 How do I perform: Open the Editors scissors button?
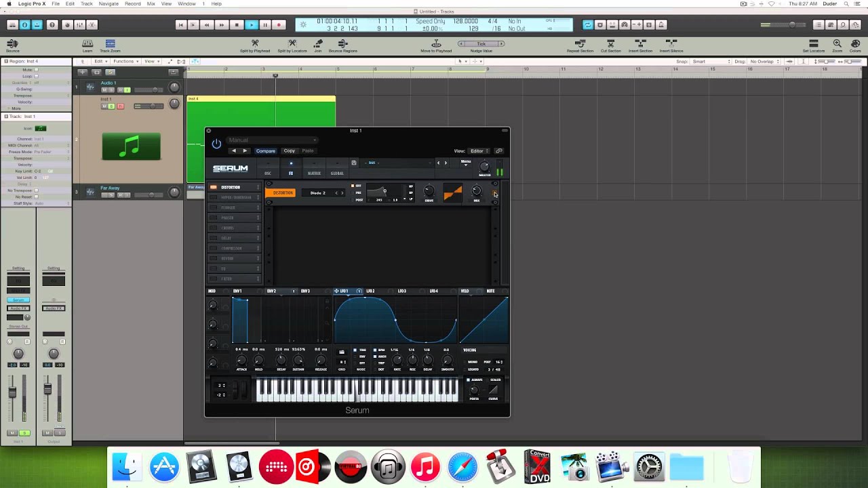click(x=92, y=24)
